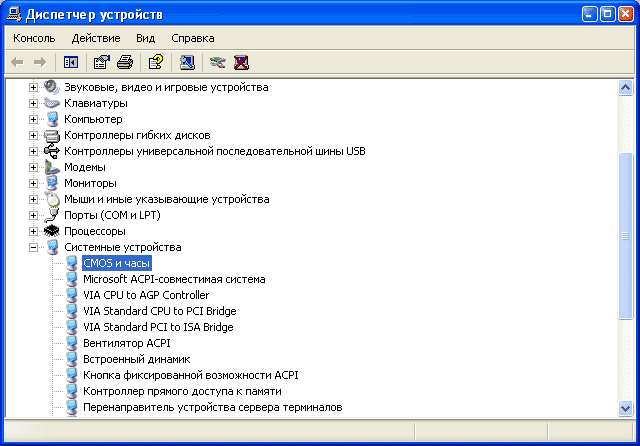Click the show/hide console tree toolbar icon

coord(70,62)
